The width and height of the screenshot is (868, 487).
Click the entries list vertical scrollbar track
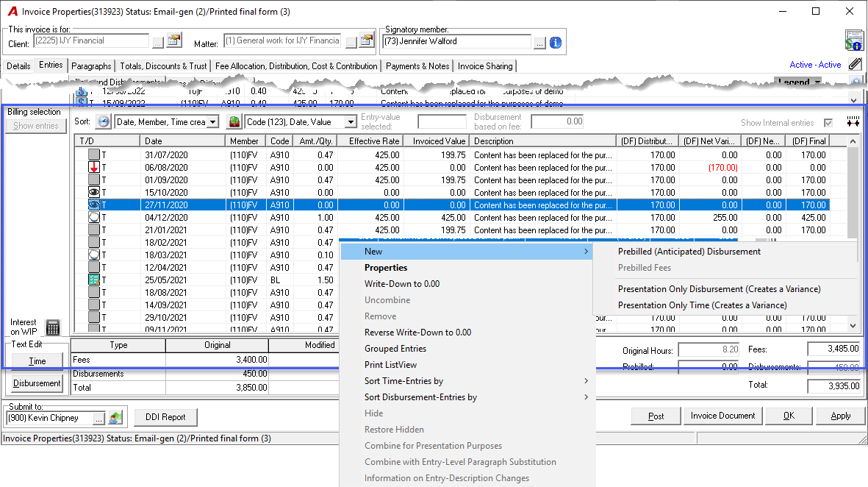pyautogui.click(x=853, y=232)
